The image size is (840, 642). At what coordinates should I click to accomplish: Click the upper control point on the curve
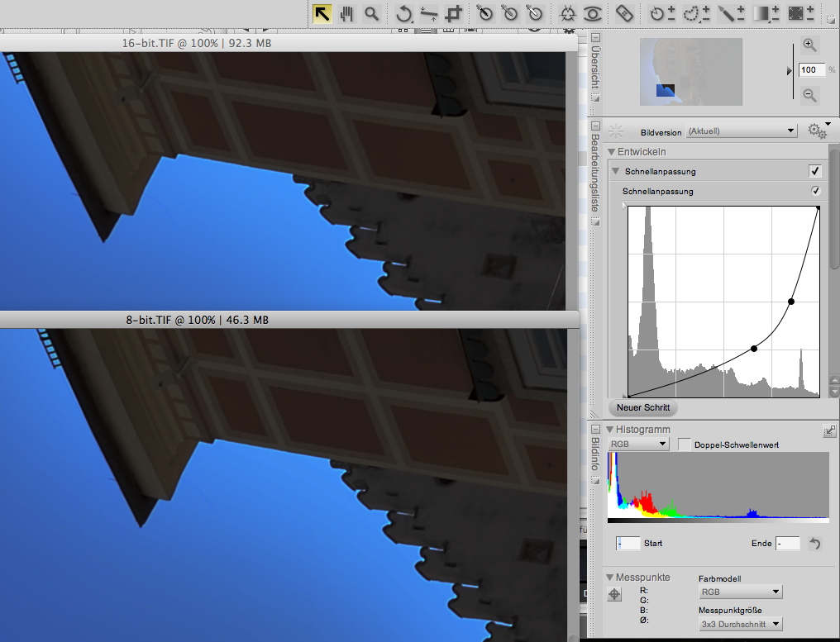point(791,302)
